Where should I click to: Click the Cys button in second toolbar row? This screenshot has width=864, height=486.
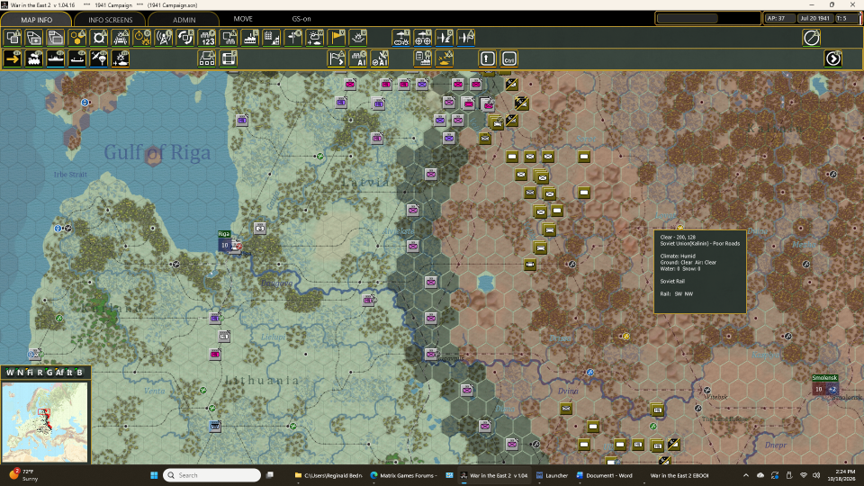click(509, 58)
